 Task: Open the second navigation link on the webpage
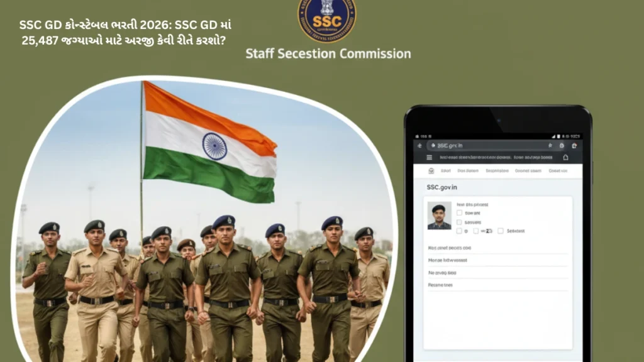point(467,171)
